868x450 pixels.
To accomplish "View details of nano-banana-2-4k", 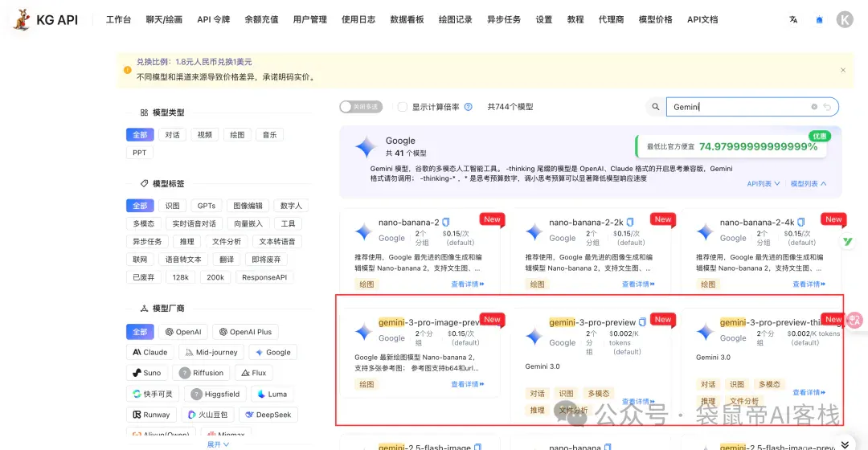I will point(809,284).
